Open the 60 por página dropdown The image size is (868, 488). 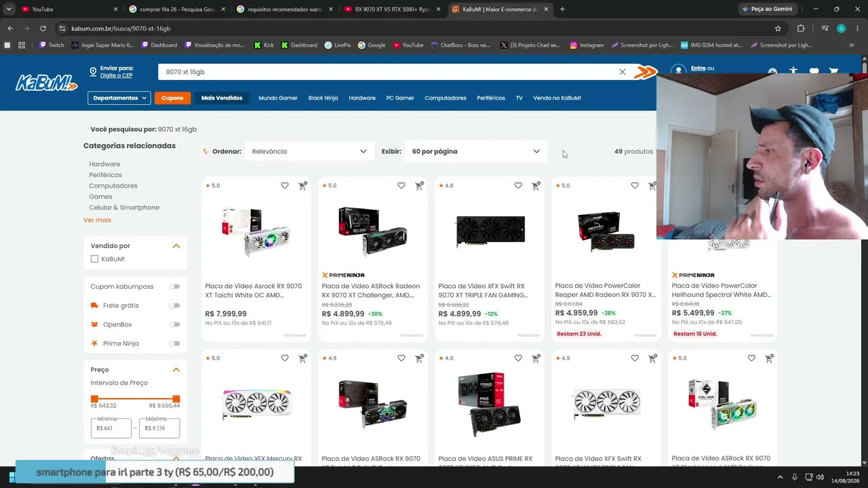tap(476, 151)
